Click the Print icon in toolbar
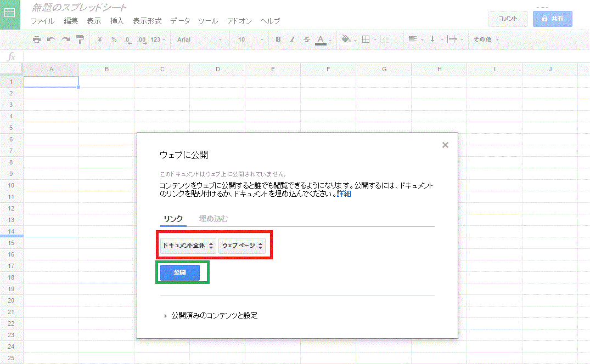 (37, 39)
